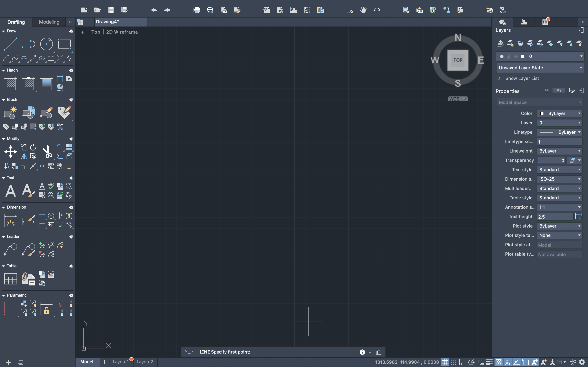Toggle ortho mode in the status bar
The width and height of the screenshot is (588, 367).
pyautogui.click(x=462, y=362)
